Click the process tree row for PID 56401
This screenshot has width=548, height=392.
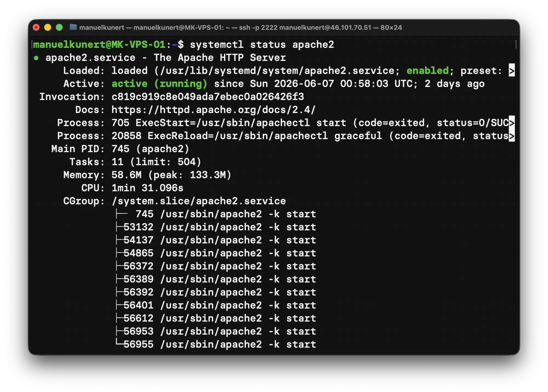coord(216,305)
